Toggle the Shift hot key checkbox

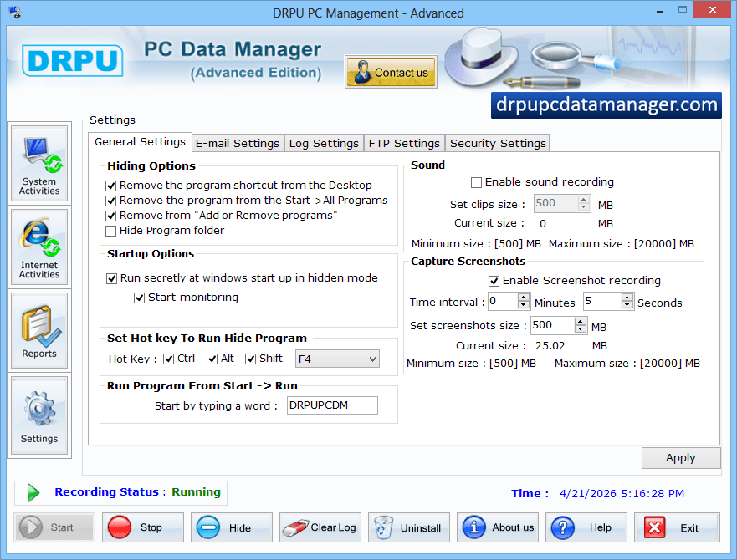[x=250, y=359]
